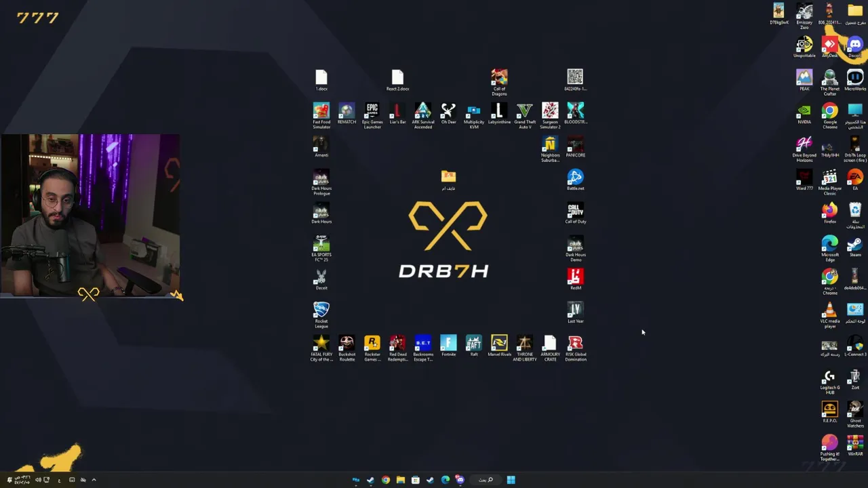The height and width of the screenshot is (488, 868).
Task: Launch Red Dead Redemption shortcut
Action: [397, 348]
